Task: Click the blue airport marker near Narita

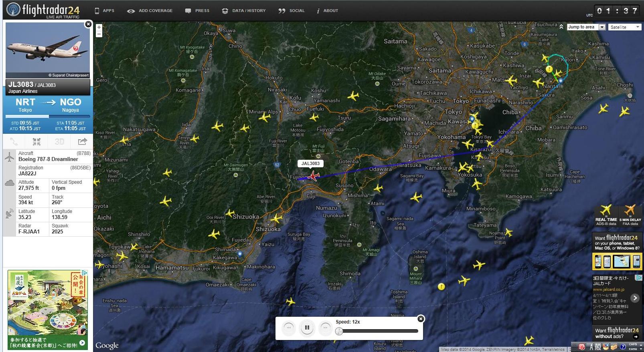Action: point(561,81)
